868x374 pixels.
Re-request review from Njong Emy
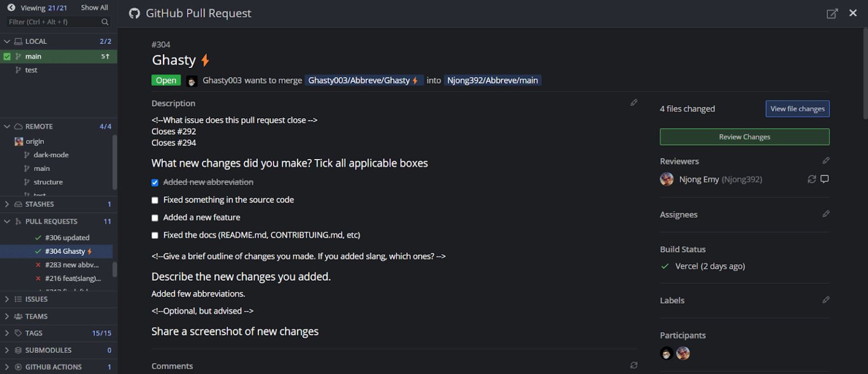(811, 179)
